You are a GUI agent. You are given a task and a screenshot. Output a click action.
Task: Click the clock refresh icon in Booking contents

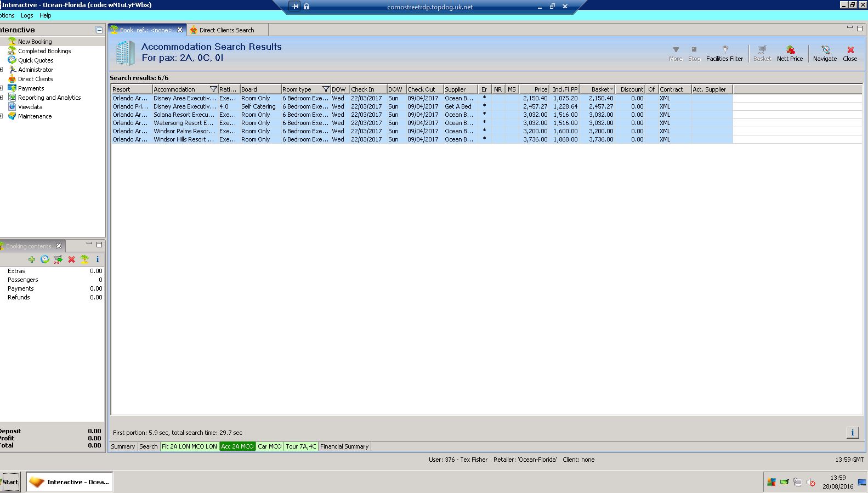pos(45,259)
